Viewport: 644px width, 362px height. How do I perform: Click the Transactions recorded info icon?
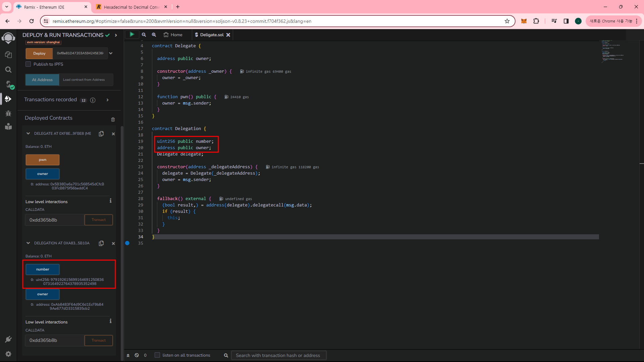click(93, 100)
